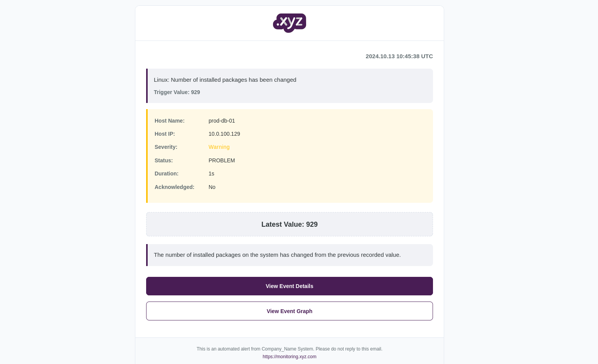Open View Event Graph button
The width and height of the screenshot is (598, 364).
(290, 311)
